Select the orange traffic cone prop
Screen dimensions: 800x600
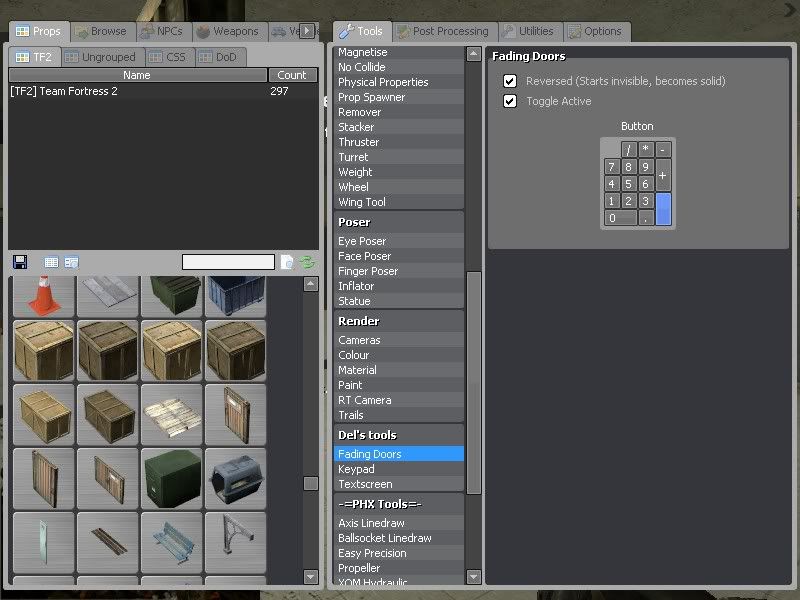click(44, 296)
